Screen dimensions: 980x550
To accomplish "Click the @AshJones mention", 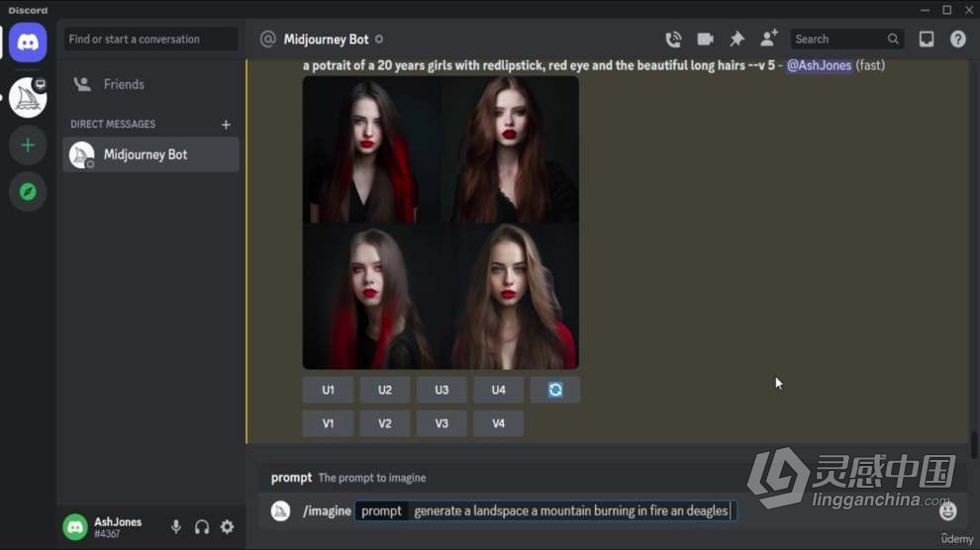I will 819,65.
